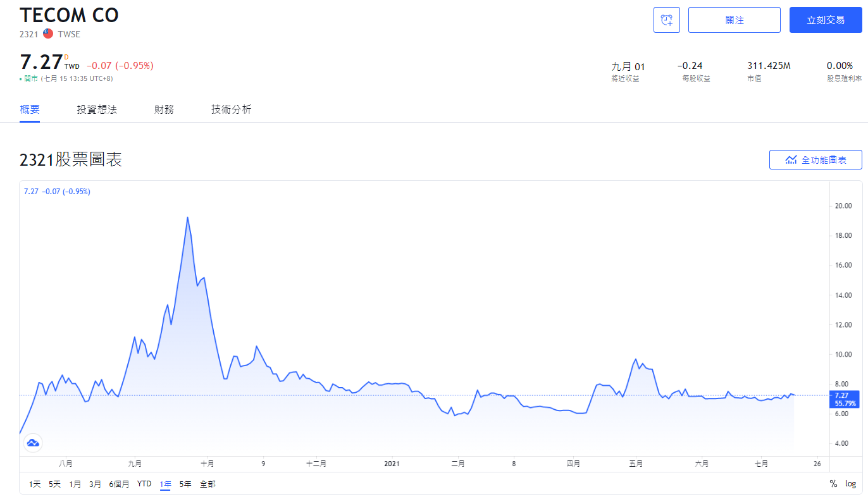Click the 0.00% dividend yield value
This screenshot has height=499, width=868.
click(x=840, y=66)
